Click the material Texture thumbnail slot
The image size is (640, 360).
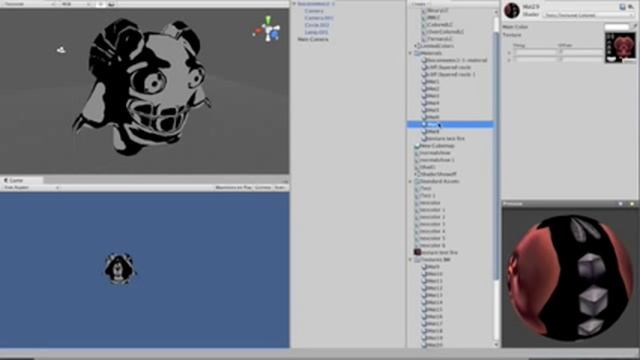(x=620, y=48)
